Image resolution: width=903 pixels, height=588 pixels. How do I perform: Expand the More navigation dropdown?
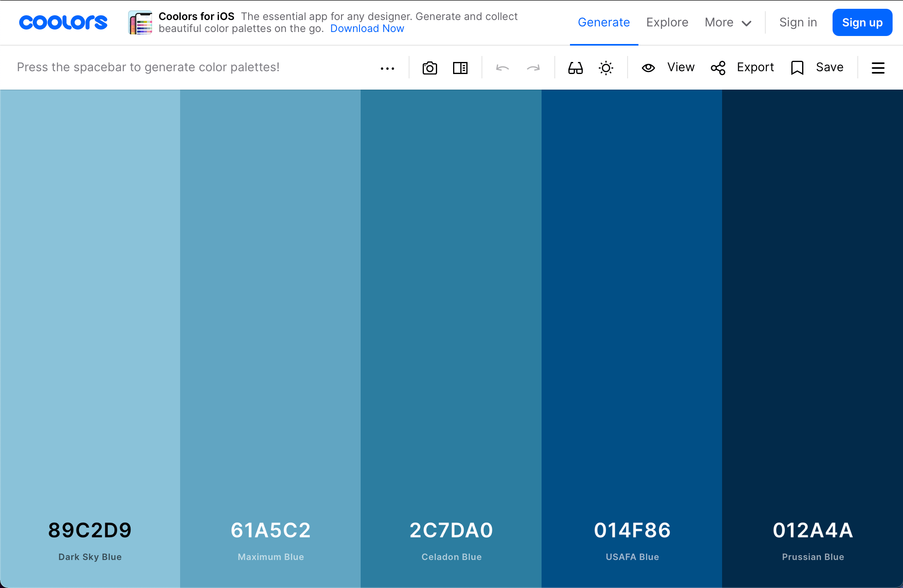727,22
